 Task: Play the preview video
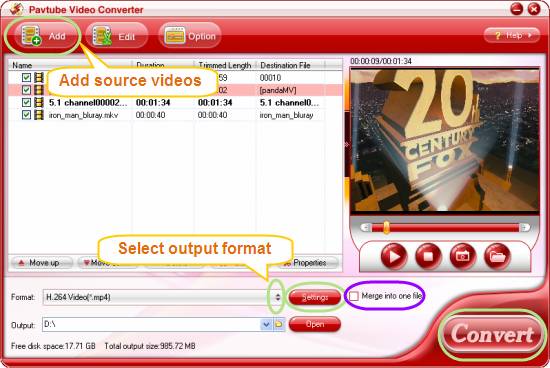[x=394, y=256]
